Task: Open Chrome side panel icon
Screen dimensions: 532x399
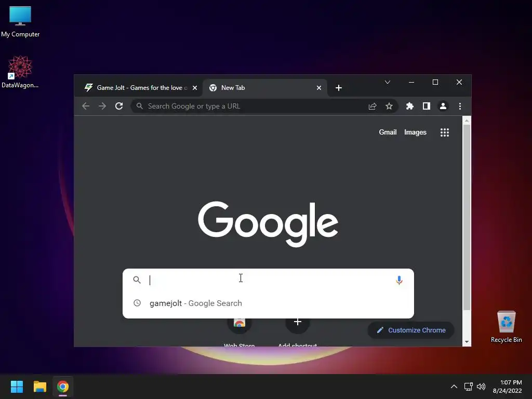Action: click(x=427, y=106)
